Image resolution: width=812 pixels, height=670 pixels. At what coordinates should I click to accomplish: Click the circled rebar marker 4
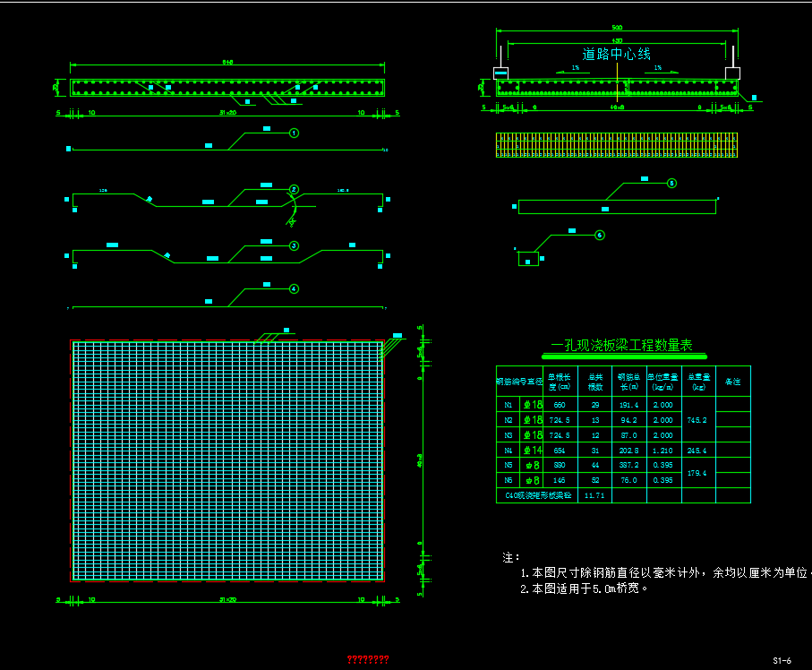[x=295, y=288]
